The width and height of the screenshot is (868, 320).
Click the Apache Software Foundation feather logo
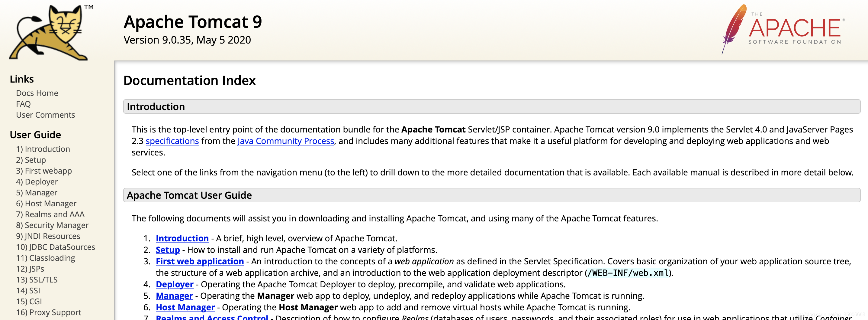[x=783, y=29]
